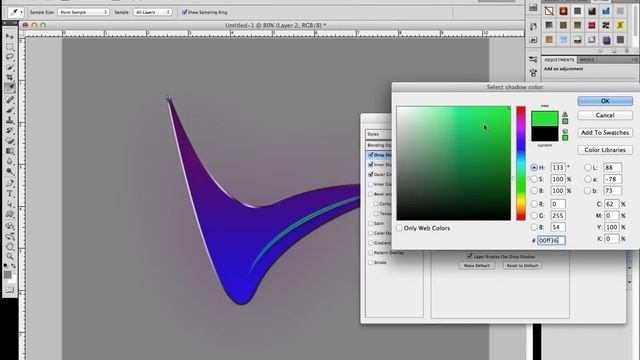Image resolution: width=640 pixels, height=360 pixels.
Task: Click Cancel in the color picker
Action: tap(605, 116)
